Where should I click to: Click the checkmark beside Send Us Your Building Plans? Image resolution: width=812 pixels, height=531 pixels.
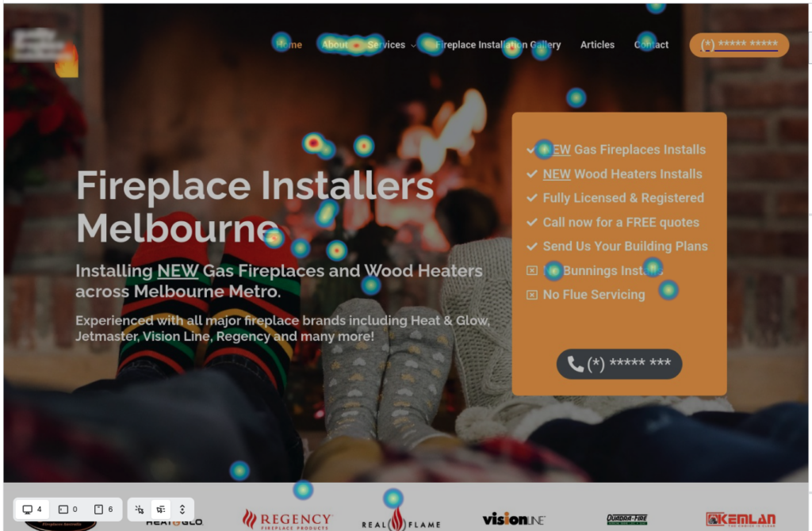pyautogui.click(x=532, y=246)
